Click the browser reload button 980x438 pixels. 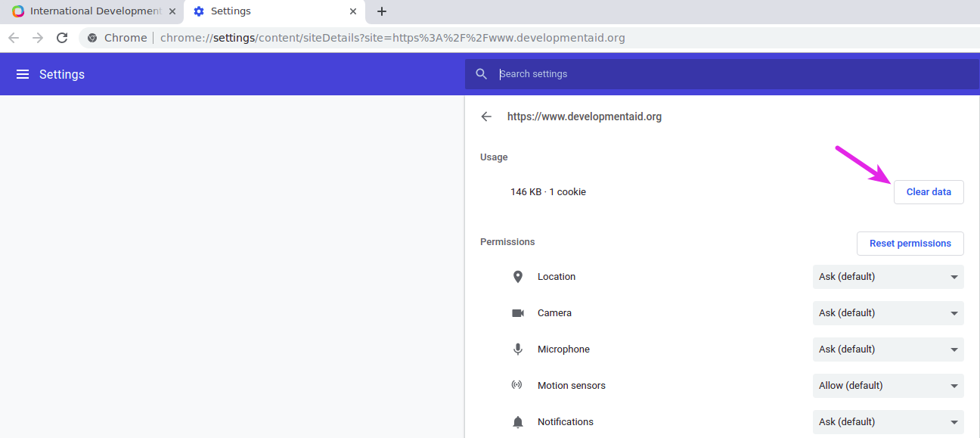[62, 38]
